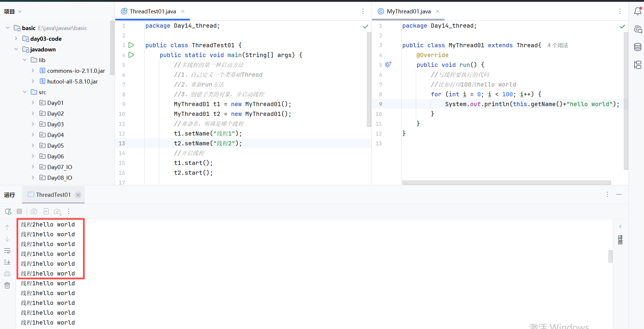The width and height of the screenshot is (644, 329).
Task: Collapse the basic project root
Action: coord(8,28)
